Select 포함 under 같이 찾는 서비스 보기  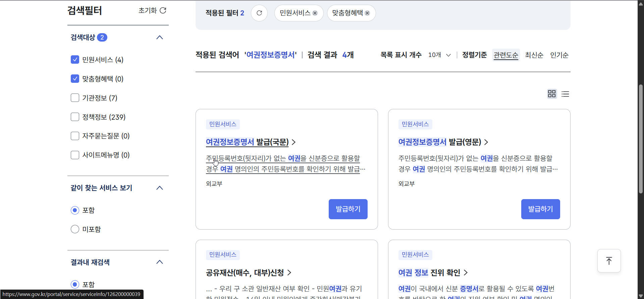coord(75,210)
